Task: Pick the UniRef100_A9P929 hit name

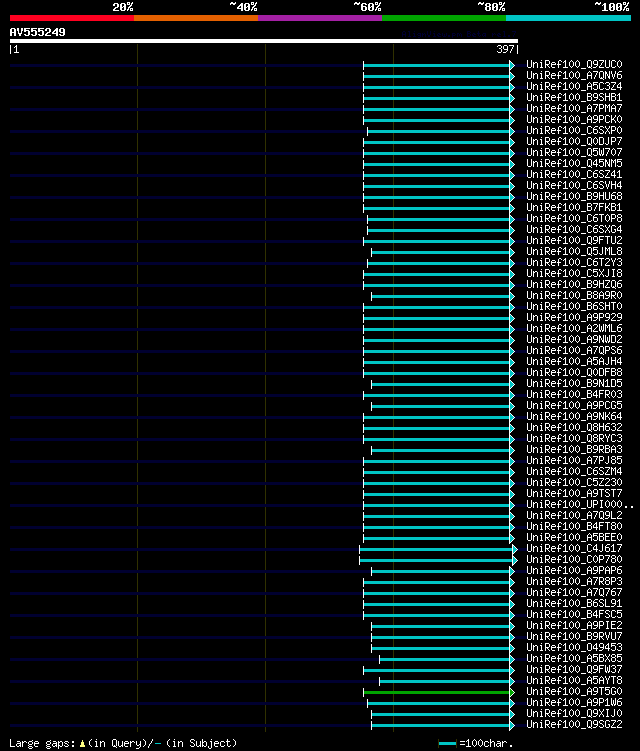Action: click(574, 318)
